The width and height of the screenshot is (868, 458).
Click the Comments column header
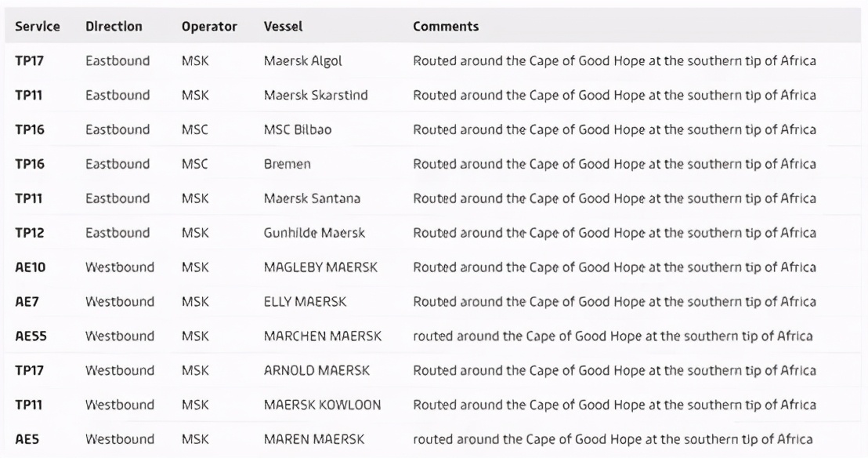(x=446, y=27)
